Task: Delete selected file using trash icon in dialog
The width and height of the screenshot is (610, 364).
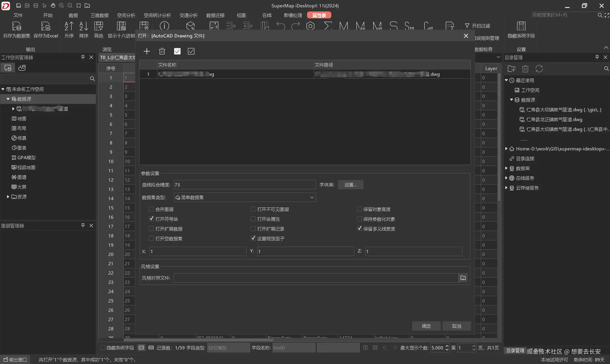Action: (162, 51)
